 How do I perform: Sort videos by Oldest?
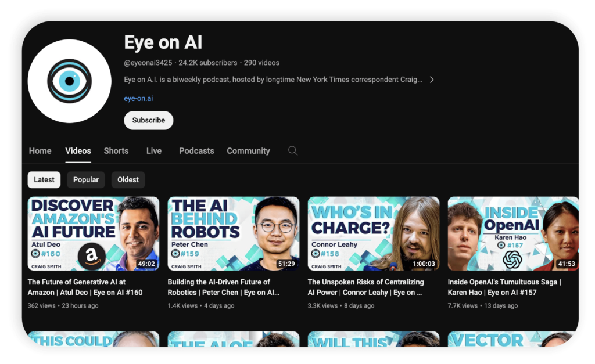[x=128, y=180]
